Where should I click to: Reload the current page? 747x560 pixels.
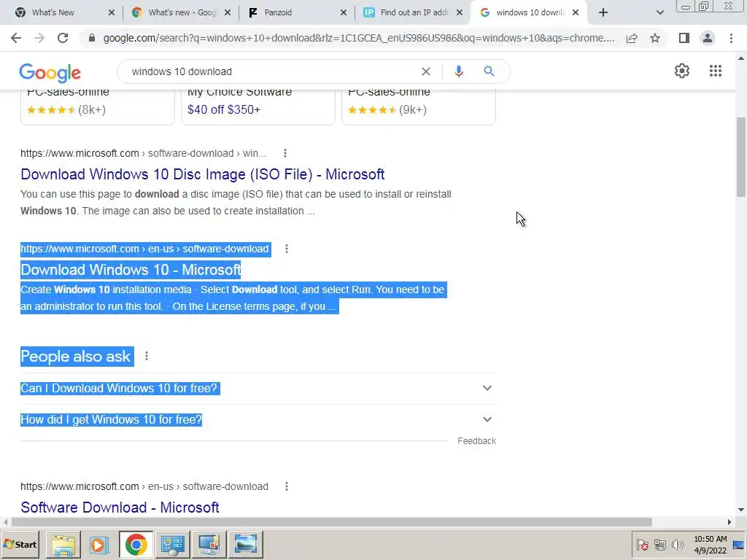(x=63, y=38)
